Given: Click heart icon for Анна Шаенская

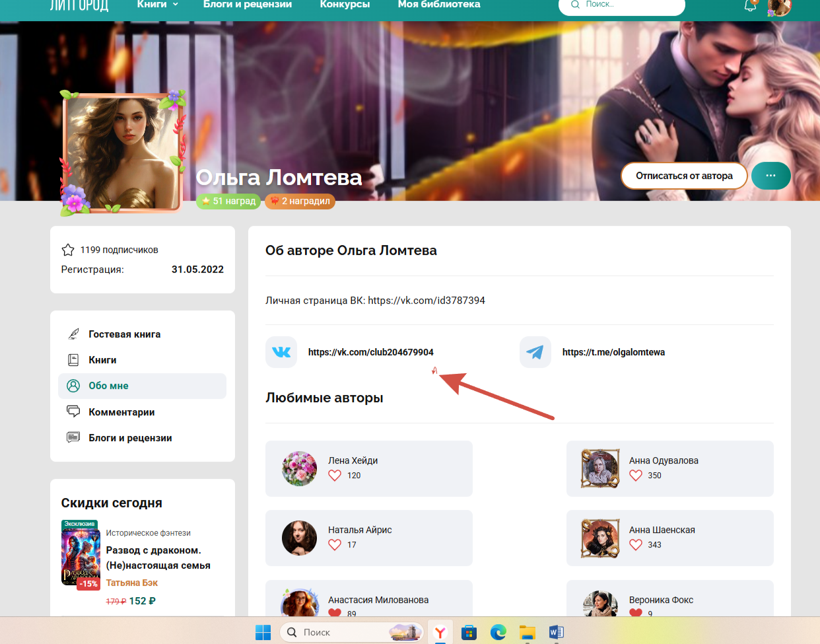Looking at the screenshot, I should point(636,545).
